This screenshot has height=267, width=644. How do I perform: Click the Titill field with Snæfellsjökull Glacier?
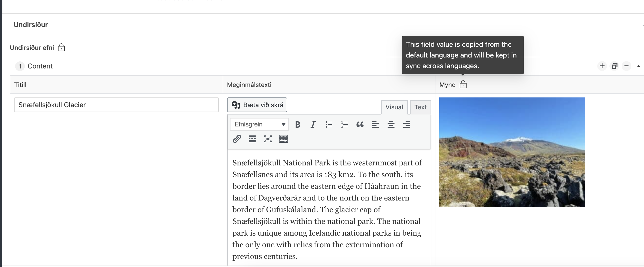coord(116,105)
